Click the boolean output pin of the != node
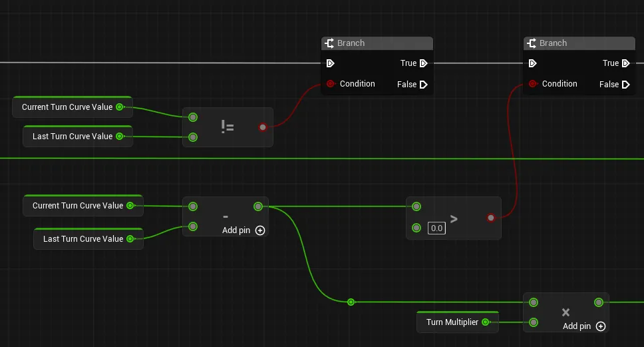Image resolution: width=644 pixels, height=347 pixels. (263, 127)
